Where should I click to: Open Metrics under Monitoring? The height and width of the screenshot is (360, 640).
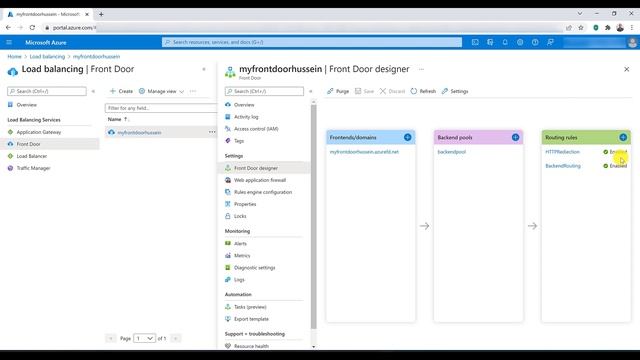[x=242, y=256]
